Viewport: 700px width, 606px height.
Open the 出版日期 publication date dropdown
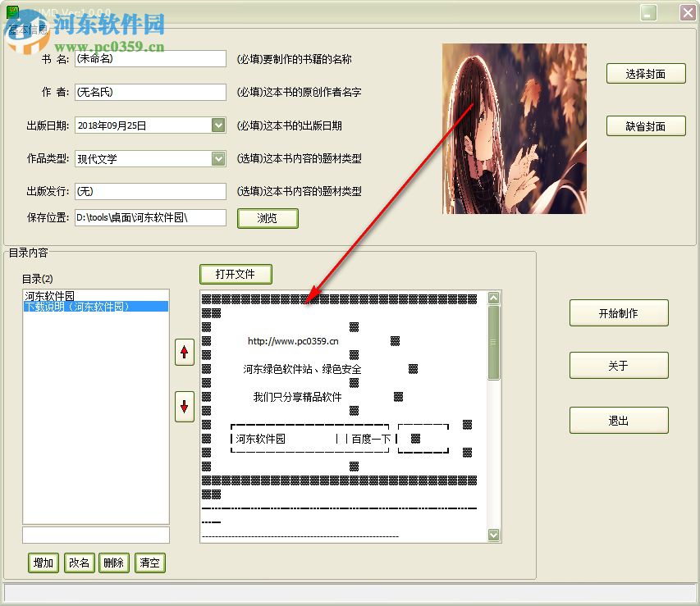click(x=217, y=125)
